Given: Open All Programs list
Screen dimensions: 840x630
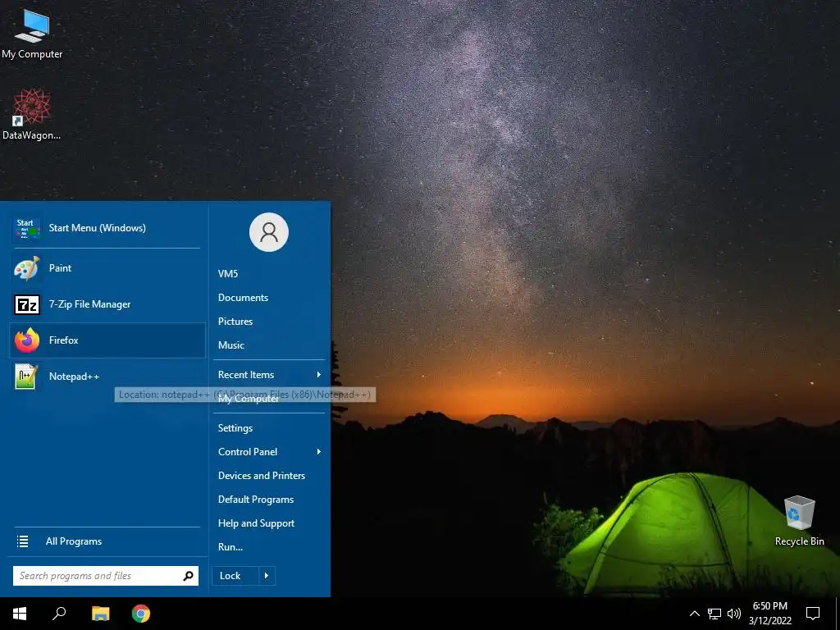Looking at the screenshot, I should [107, 541].
